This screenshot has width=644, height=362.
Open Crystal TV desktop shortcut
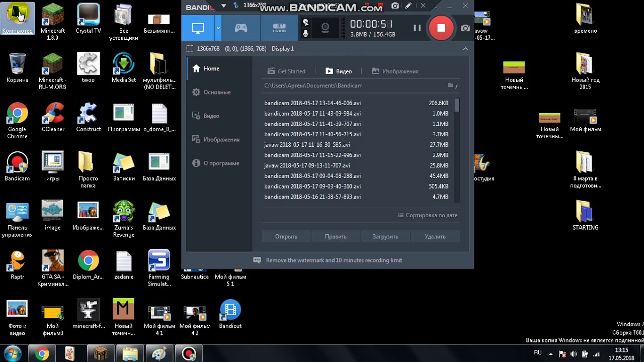(x=88, y=19)
